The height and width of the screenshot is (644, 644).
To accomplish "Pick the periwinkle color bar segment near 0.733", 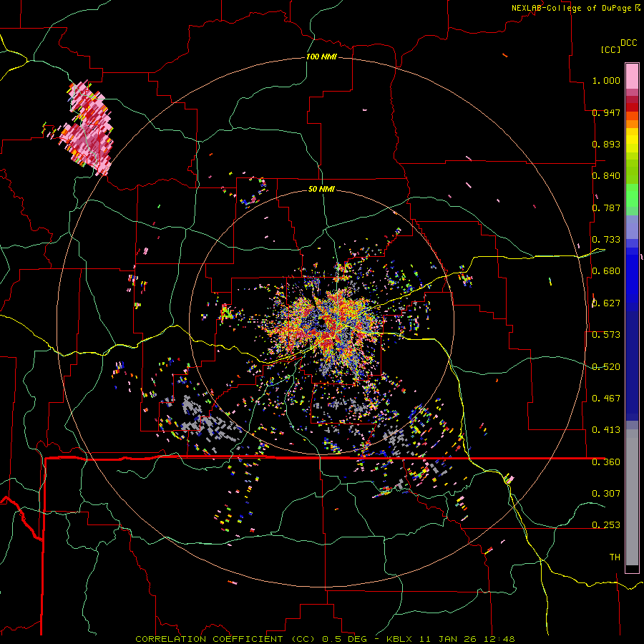I will point(632,228).
